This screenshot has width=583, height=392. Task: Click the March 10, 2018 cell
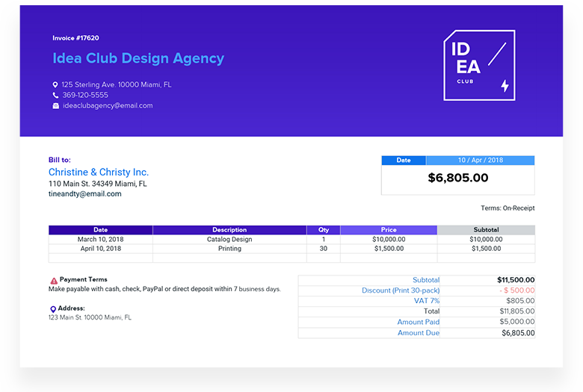101,239
